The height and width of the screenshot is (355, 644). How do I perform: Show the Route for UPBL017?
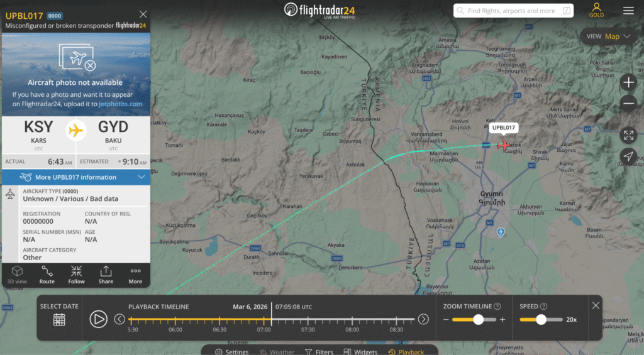(47, 275)
